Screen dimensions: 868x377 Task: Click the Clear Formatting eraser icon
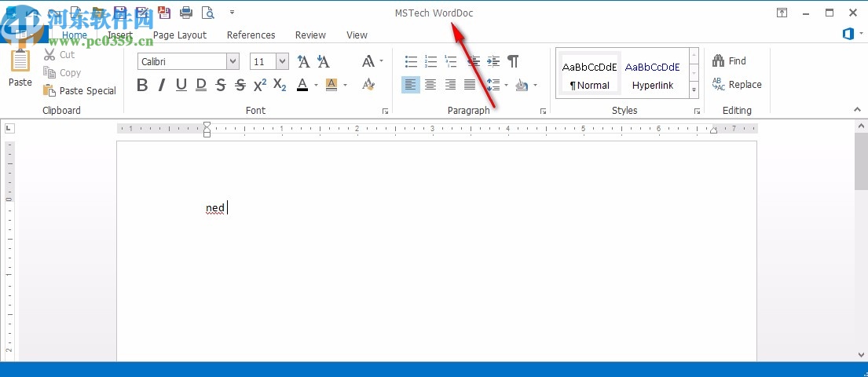click(368, 85)
